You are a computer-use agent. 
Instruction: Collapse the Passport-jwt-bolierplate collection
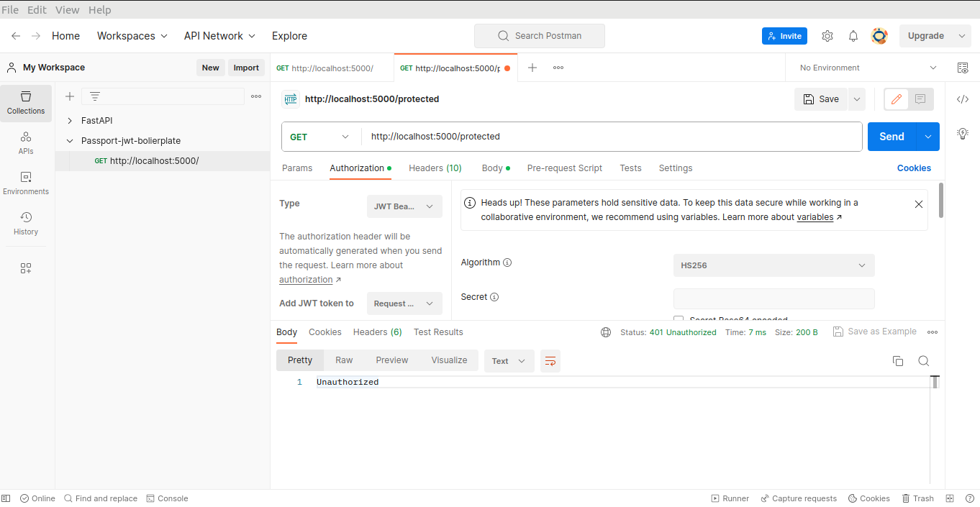click(x=70, y=141)
